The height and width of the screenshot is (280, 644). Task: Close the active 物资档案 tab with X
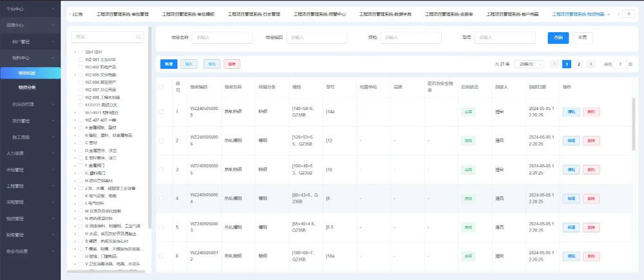[x=610, y=14]
